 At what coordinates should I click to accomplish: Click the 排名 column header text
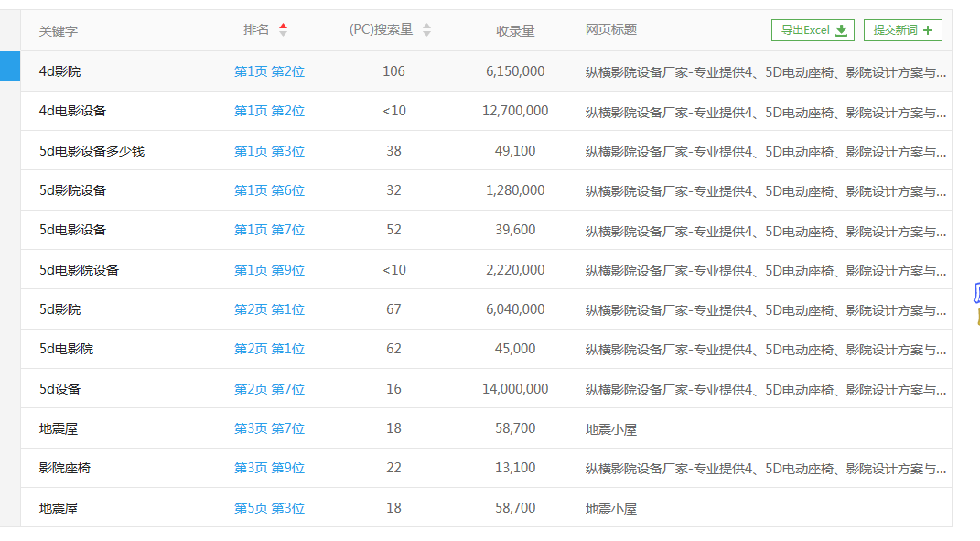point(256,30)
